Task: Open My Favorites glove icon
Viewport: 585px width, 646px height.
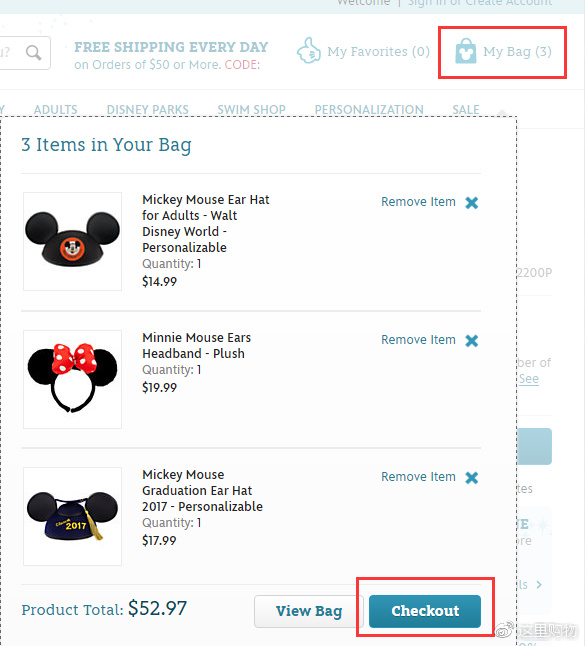Action: point(309,50)
